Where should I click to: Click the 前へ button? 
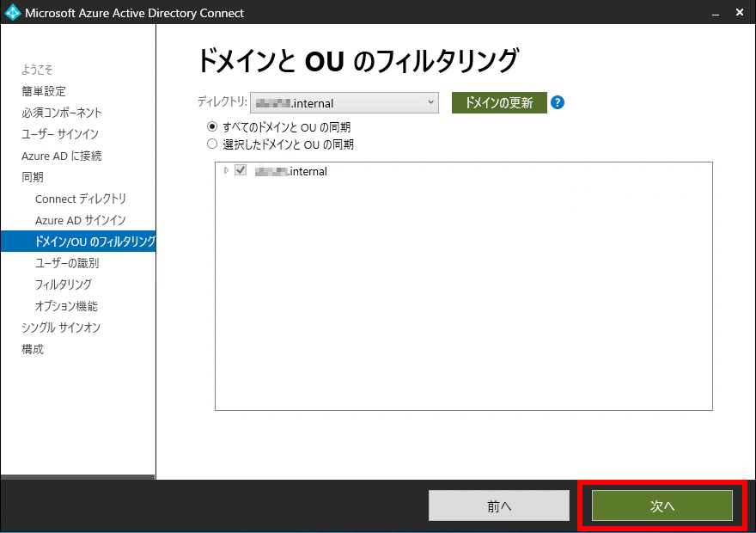coord(499,505)
